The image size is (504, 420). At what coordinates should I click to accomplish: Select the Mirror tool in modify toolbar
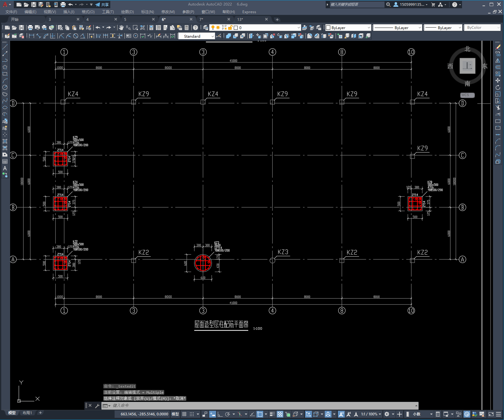coord(498,60)
